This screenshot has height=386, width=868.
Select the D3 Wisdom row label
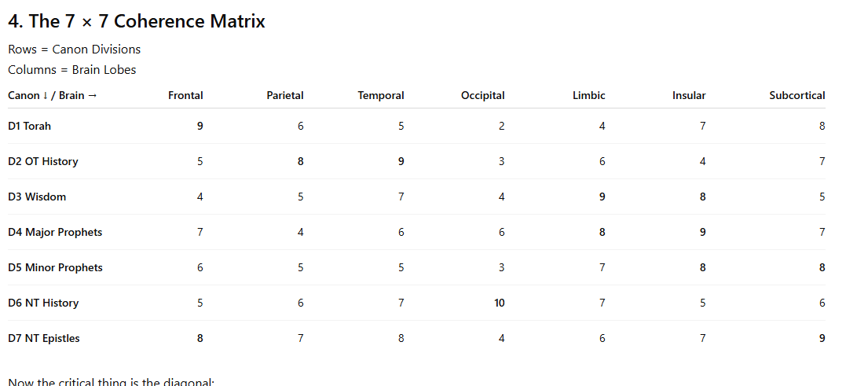point(37,197)
